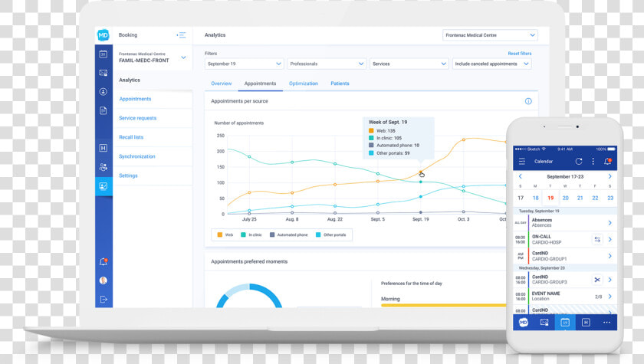This screenshot has width=644, height=364.
Task: Click the logout icon in desktop sidebar
Action: coord(103,299)
